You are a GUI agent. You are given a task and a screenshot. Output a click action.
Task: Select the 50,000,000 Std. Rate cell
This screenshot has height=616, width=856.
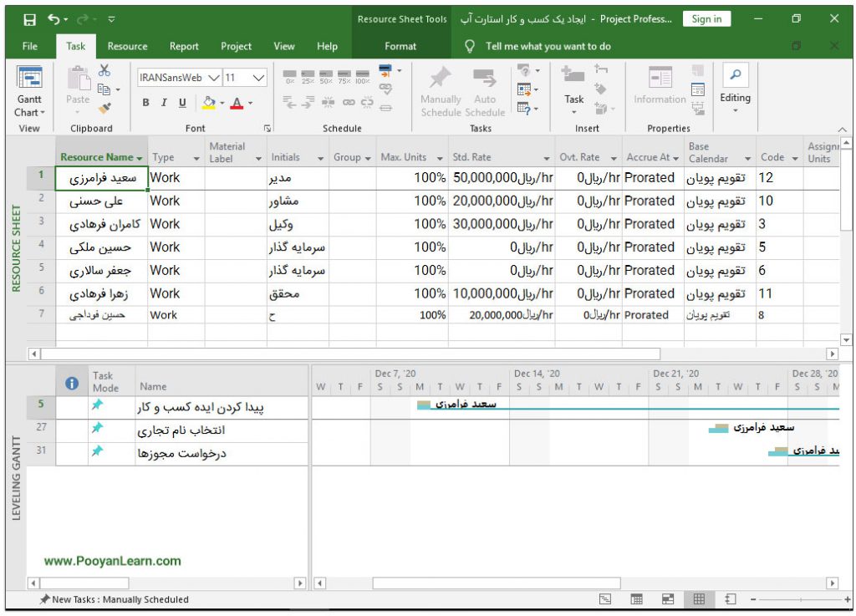[x=502, y=178]
